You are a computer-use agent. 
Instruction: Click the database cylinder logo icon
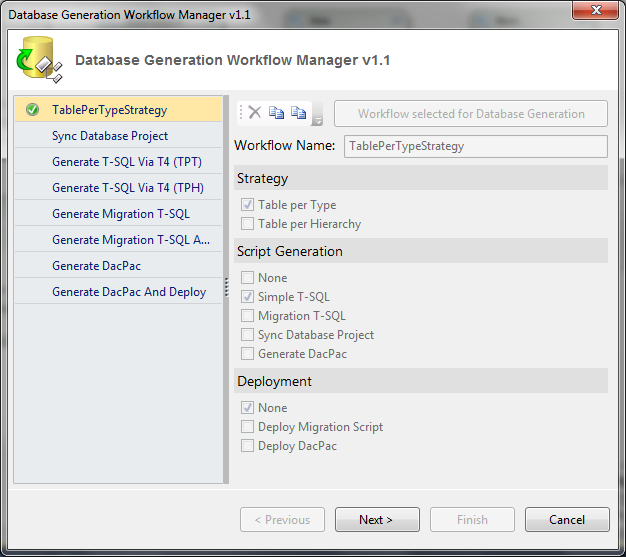[x=40, y=59]
